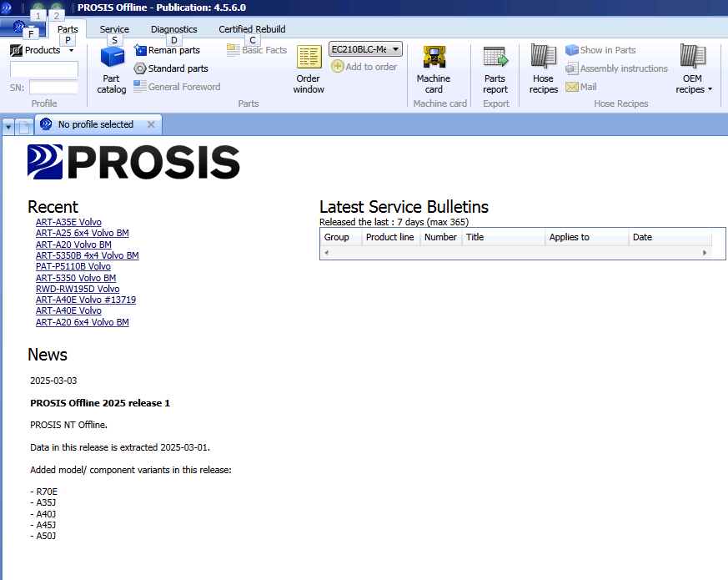Sort bulletins by Applies to column
728x580 pixels.
587,237
